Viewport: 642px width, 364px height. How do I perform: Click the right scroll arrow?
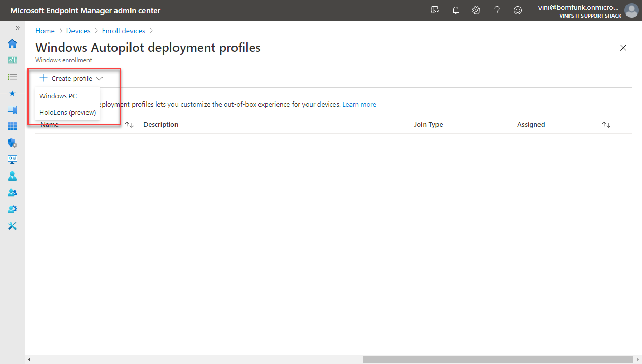[x=637, y=359]
